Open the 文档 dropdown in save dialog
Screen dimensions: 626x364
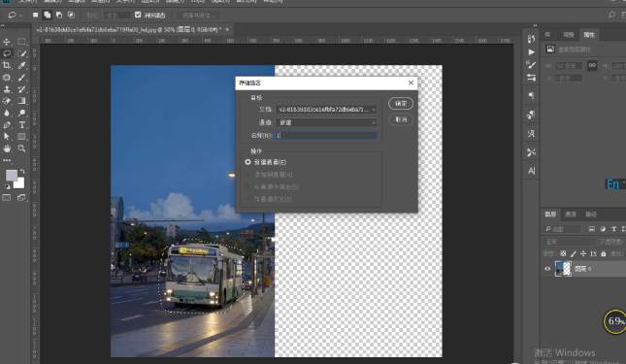(x=326, y=110)
